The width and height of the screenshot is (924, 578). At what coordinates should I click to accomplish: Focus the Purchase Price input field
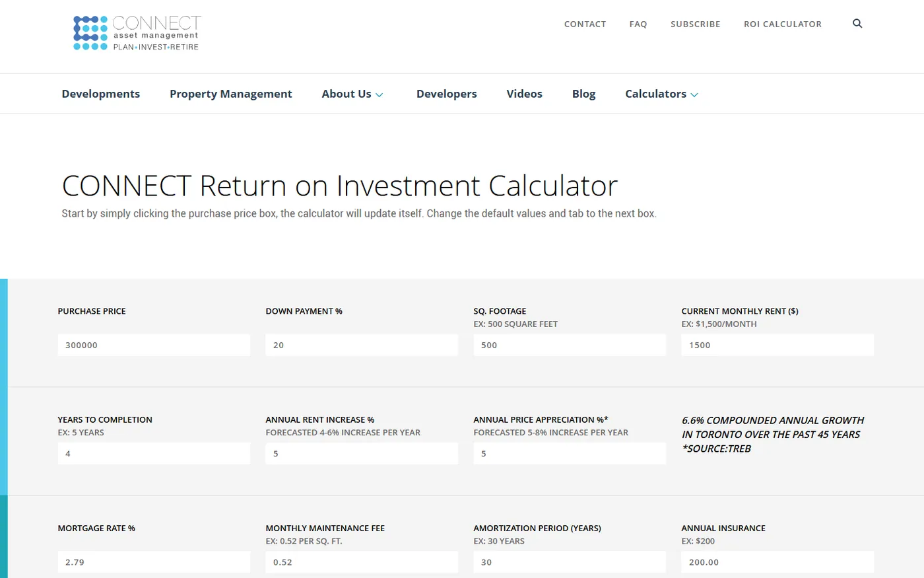(154, 345)
